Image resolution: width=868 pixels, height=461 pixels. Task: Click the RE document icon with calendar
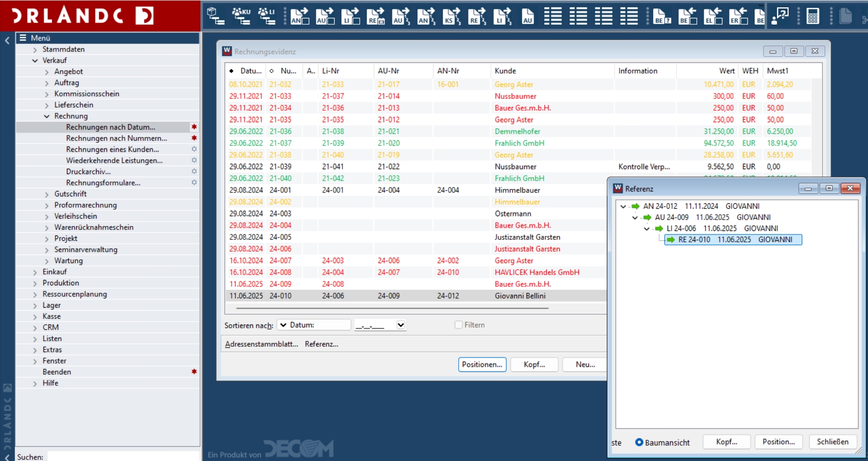[376, 16]
